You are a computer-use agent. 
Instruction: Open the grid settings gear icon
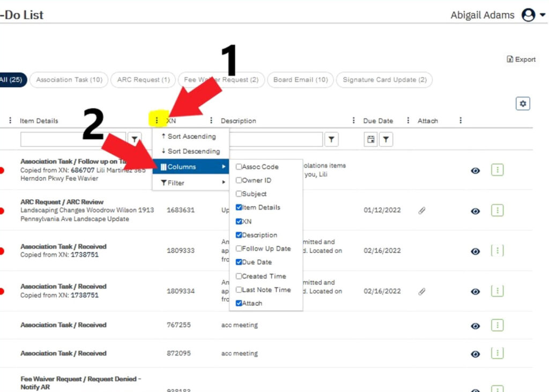pyautogui.click(x=522, y=103)
